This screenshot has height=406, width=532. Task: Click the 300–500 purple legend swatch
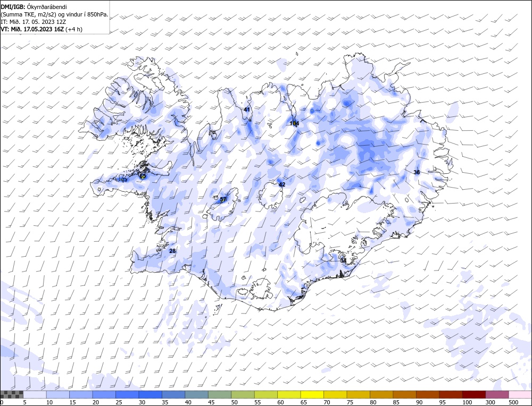pyautogui.click(x=497, y=394)
